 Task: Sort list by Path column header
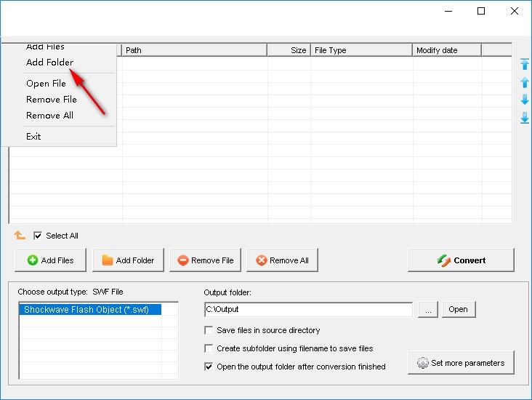(194, 50)
